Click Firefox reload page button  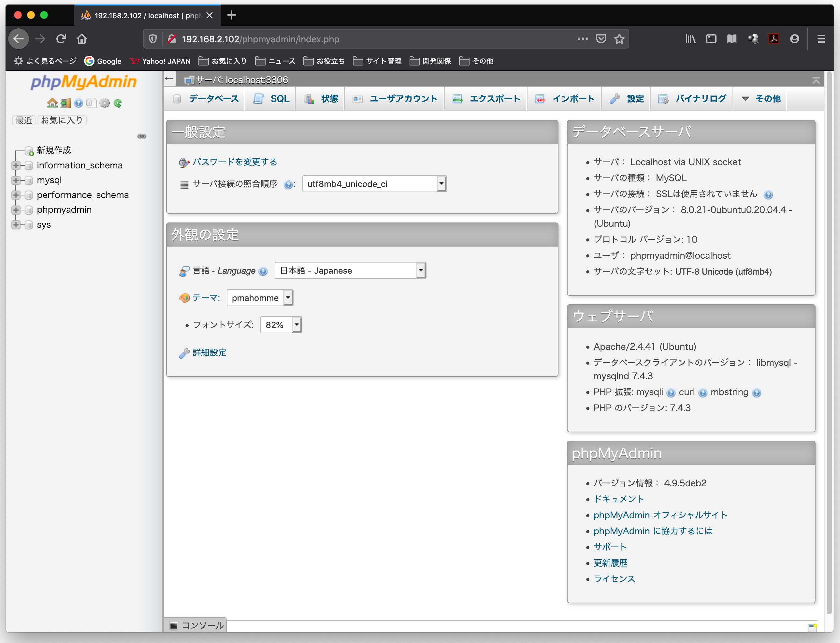61,39
